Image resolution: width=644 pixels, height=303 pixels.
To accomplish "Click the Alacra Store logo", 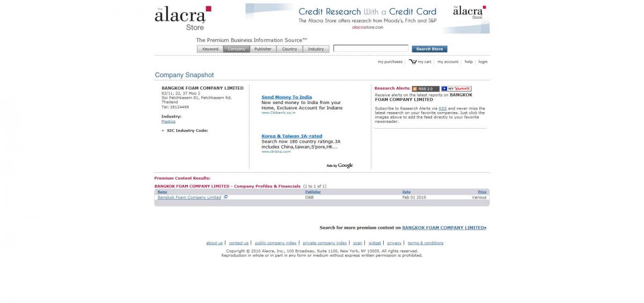I will point(183,18).
